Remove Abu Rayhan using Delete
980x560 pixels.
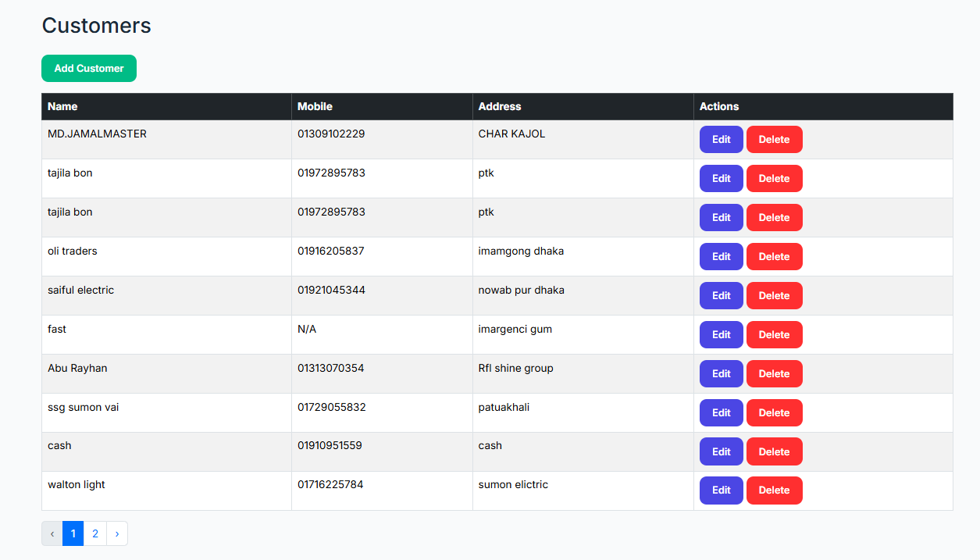(x=774, y=374)
